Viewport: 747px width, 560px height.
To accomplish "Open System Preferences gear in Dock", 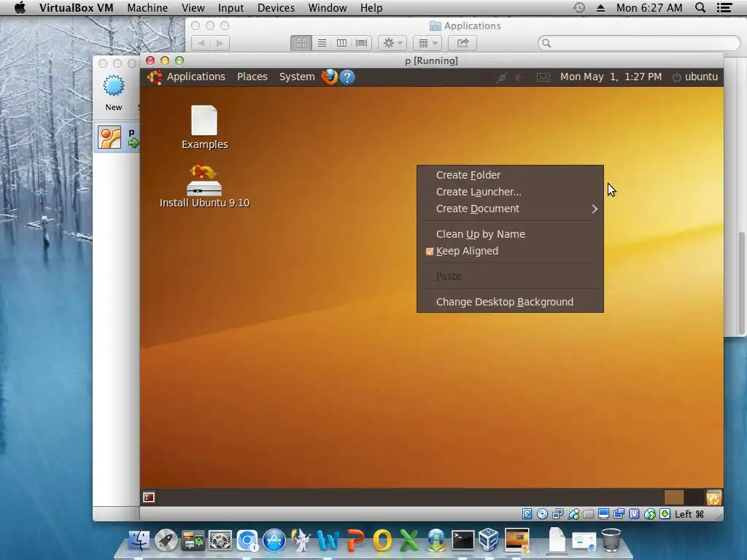I will (220, 540).
